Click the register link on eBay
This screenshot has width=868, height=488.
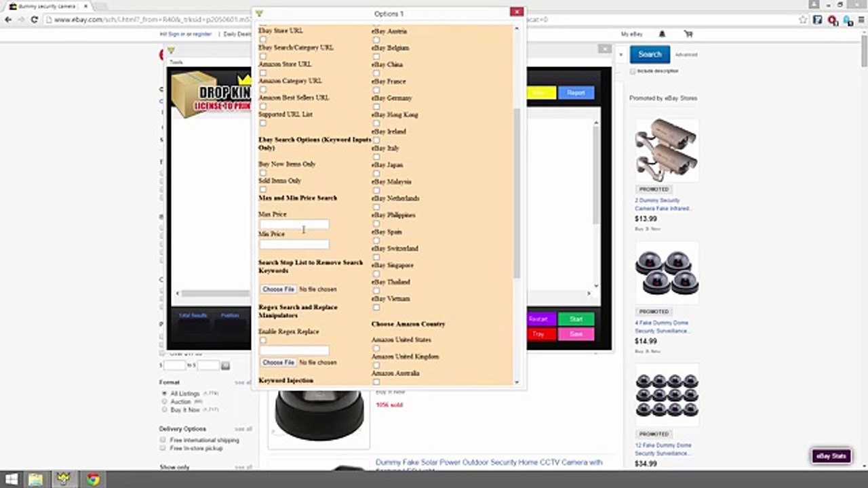202,34
